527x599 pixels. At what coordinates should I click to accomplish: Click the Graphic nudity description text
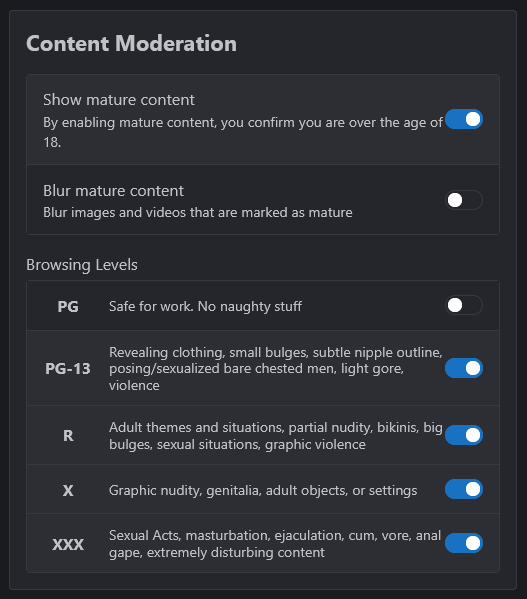(x=263, y=490)
